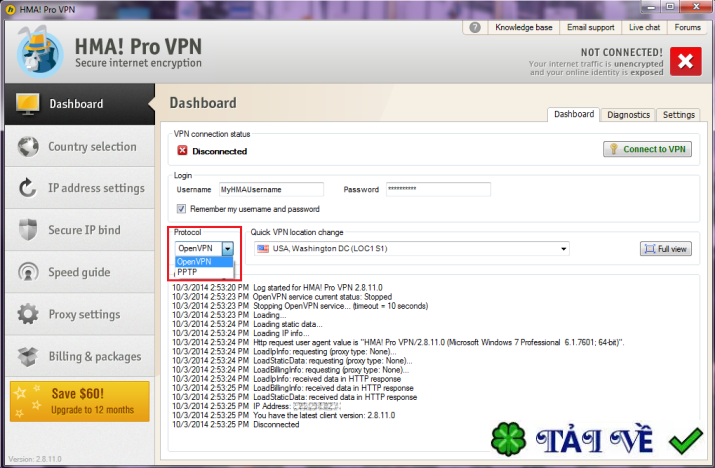Click log line "Log started for HMA! Pro VPN 2.8.11.0"

click(x=277, y=288)
